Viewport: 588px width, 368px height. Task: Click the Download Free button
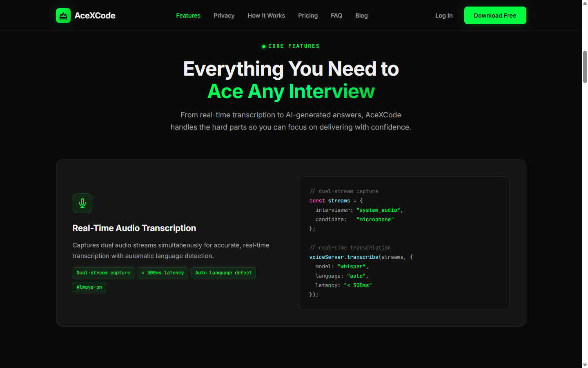495,16
